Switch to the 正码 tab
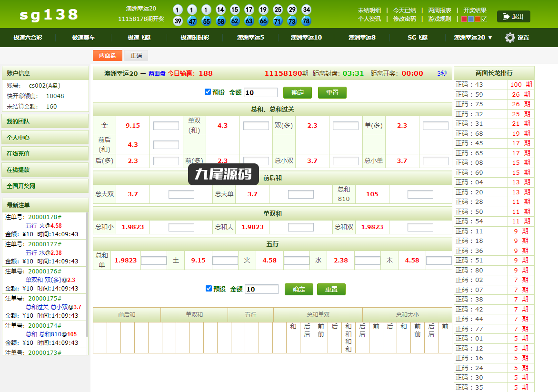This screenshot has width=558, height=392. click(136, 56)
